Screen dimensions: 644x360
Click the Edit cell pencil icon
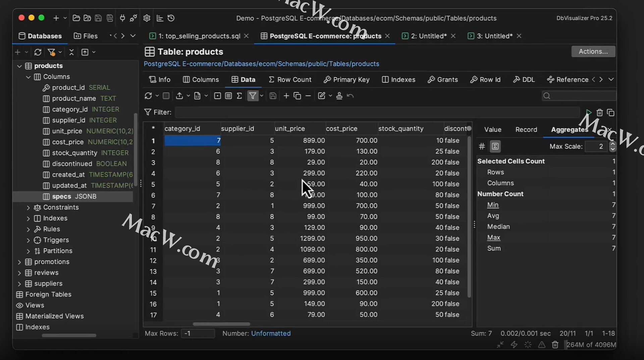tap(321, 96)
